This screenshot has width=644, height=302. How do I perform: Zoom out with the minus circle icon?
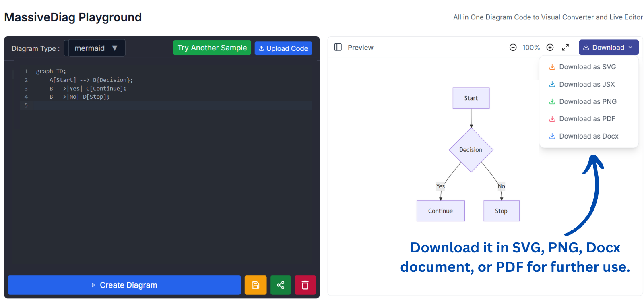click(x=513, y=48)
